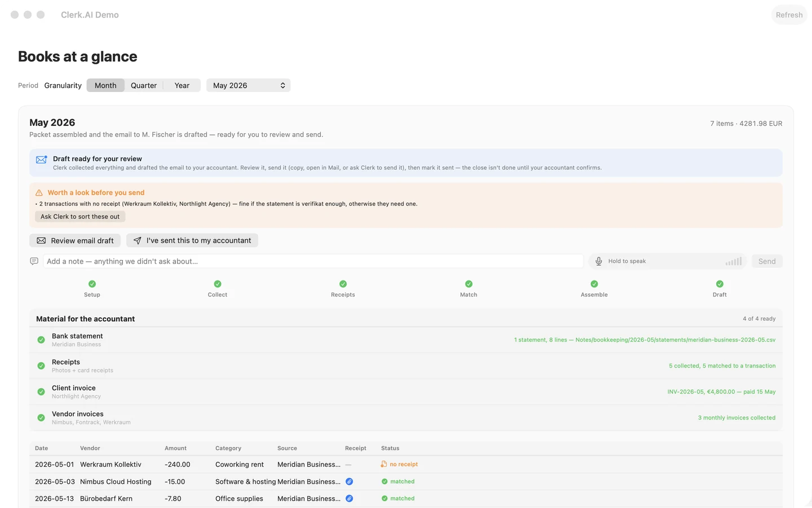Click the green check above Draft step
Image resolution: width=812 pixels, height=508 pixels.
tap(720, 284)
